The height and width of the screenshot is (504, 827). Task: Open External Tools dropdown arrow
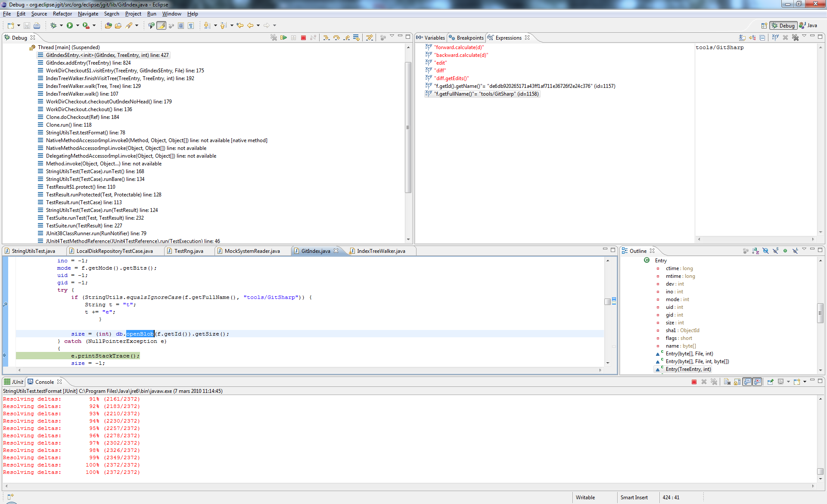tap(94, 26)
